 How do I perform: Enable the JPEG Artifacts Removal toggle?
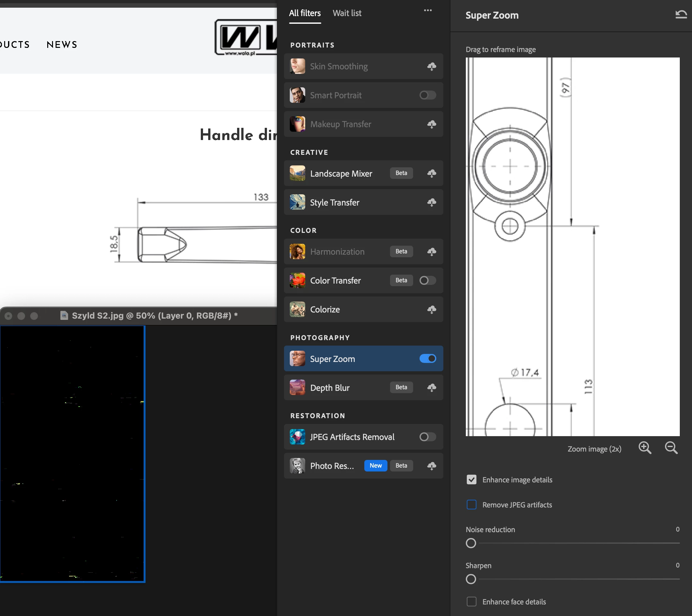coord(428,437)
